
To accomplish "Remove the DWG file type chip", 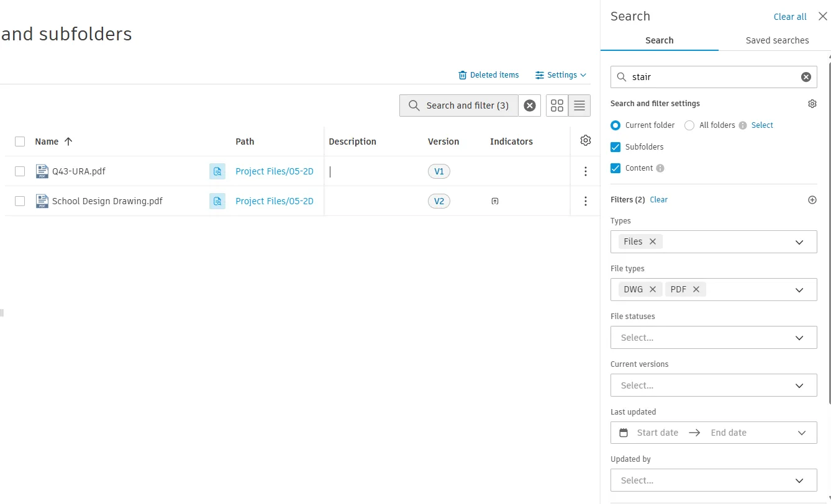I will pos(653,289).
